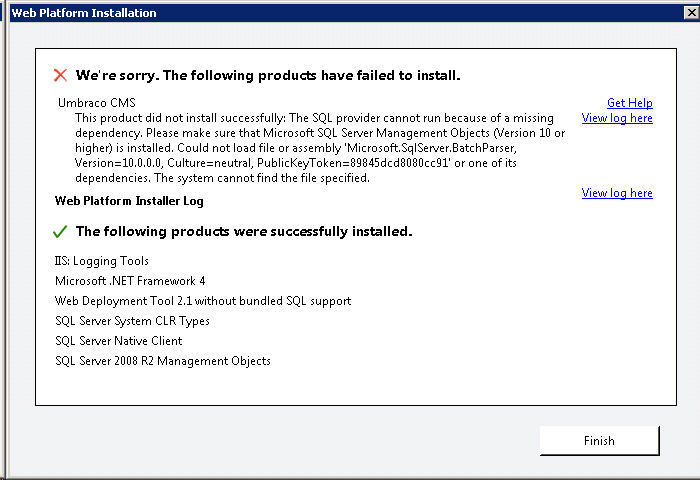Click the SQL Server Native Client entry
Viewport: 700px width, 480px height.
pos(118,341)
